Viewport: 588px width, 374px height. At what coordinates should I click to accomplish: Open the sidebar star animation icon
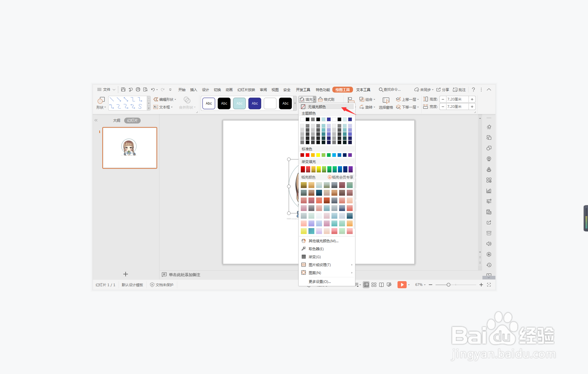[x=489, y=127]
